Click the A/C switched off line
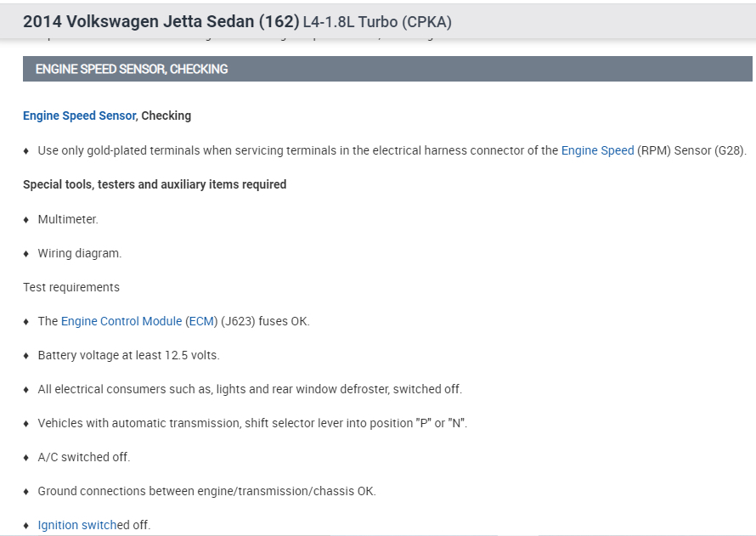The image size is (756, 536). pyautogui.click(x=84, y=457)
